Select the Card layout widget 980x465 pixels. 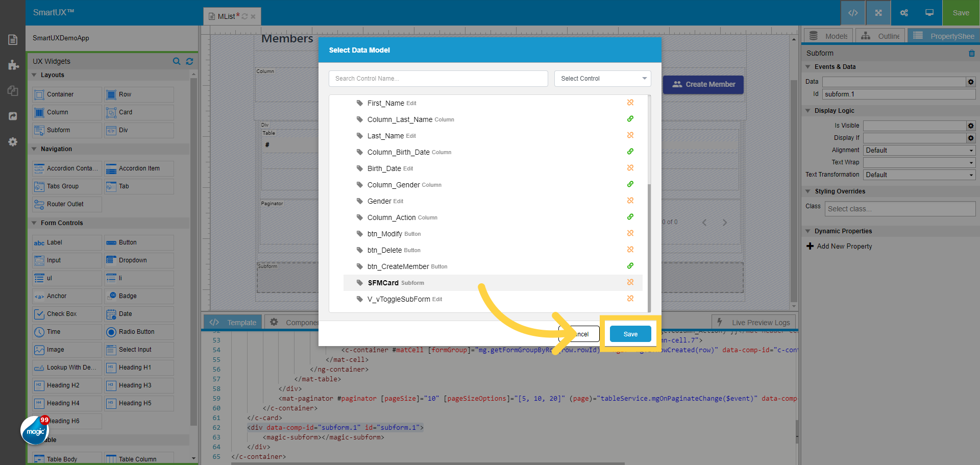(139, 112)
